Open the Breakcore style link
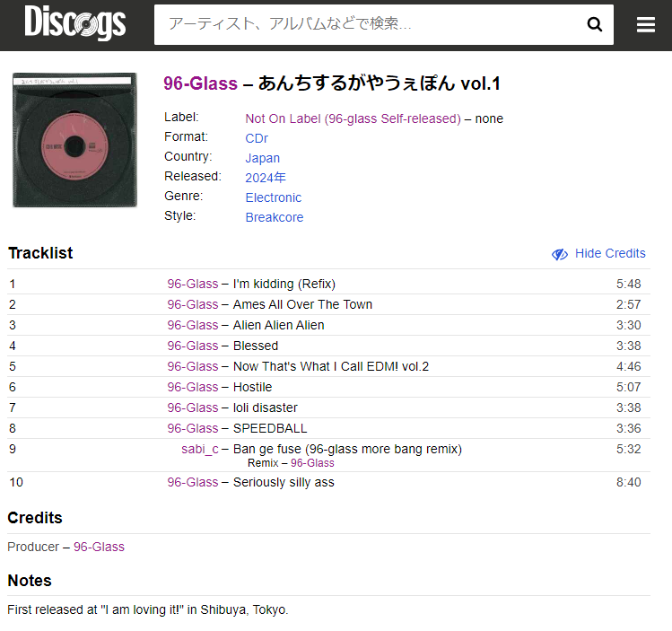Screen dimensions: 672x631 [275, 217]
